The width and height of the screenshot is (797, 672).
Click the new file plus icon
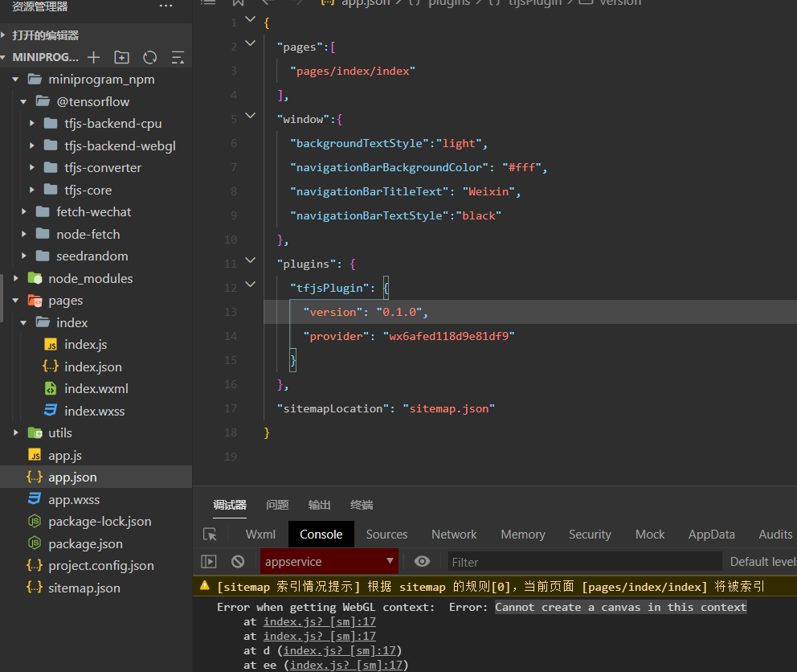tap(93, 58)
